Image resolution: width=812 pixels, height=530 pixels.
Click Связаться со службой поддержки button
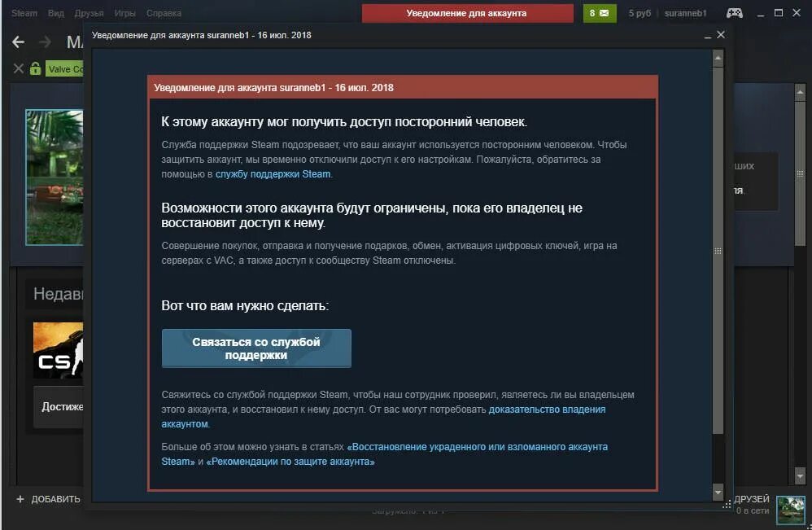[x=256, y=348]
